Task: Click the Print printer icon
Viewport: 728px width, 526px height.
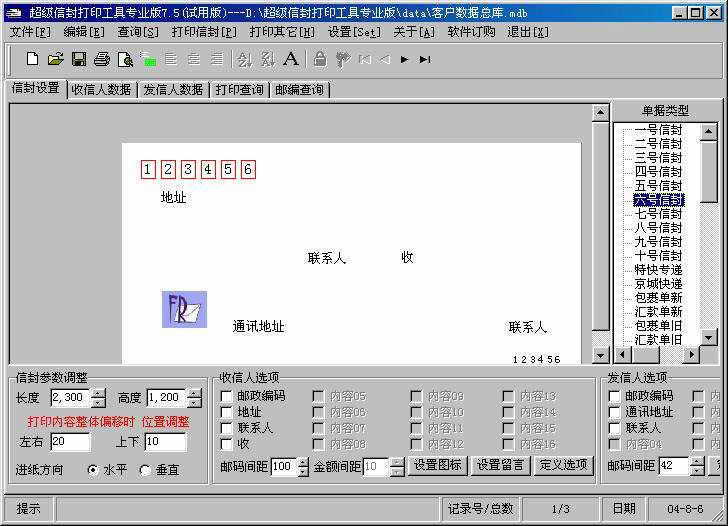Action: pos(101,59)
